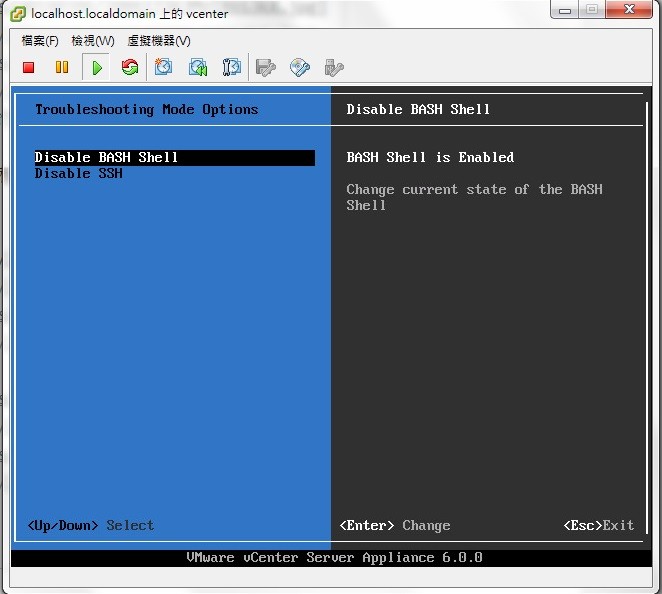Close the vcenter console window
The width and height of the screenshot is (662, 594).
(x=629, y=9)
